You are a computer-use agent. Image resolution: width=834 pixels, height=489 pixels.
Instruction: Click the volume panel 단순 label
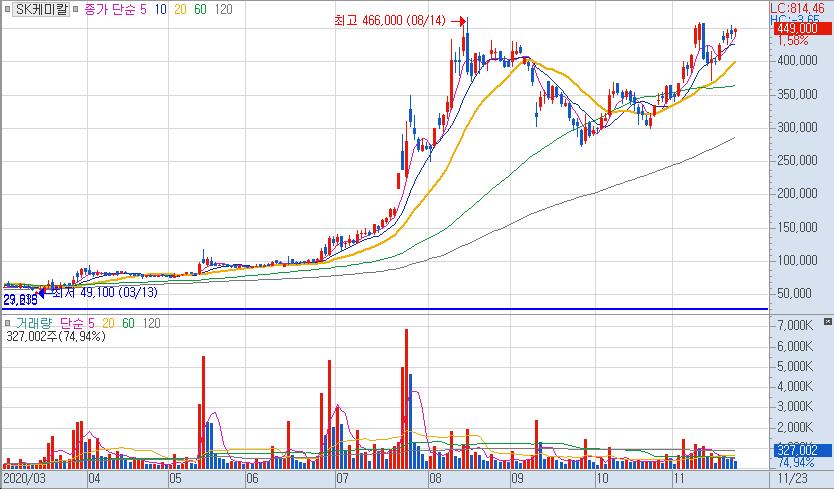click(x=71, y=323)
